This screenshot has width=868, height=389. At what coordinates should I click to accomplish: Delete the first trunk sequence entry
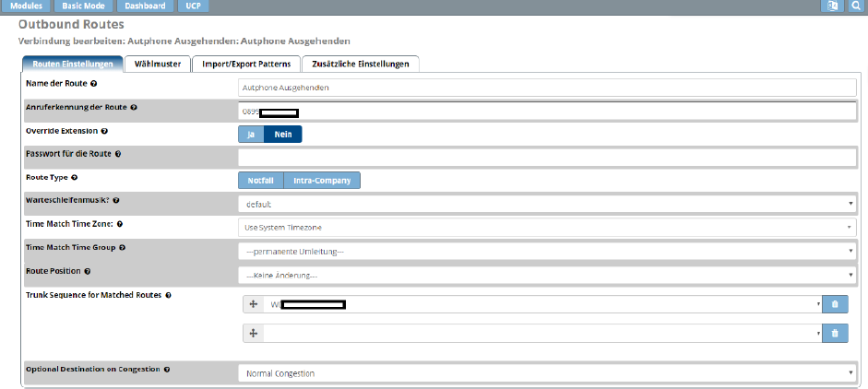[x=834, y=304]
